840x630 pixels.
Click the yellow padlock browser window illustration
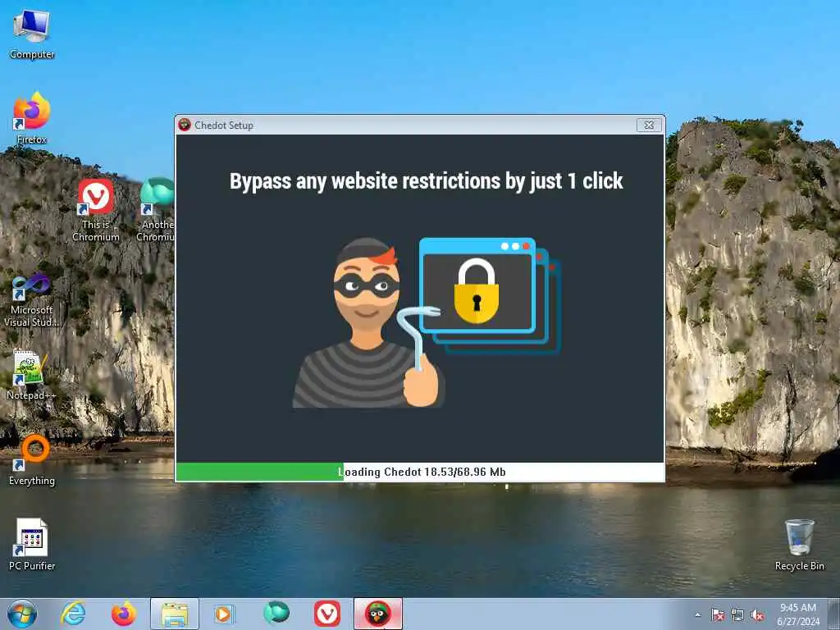click(x=489, y=294)
